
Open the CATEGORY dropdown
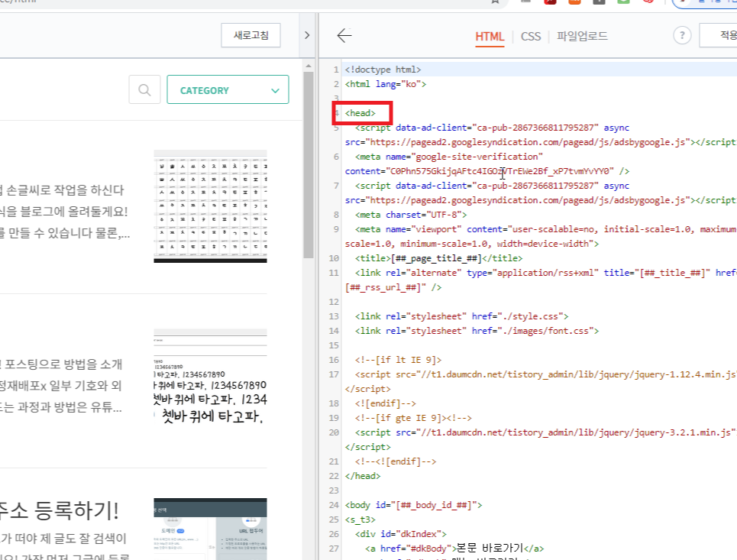tap(228, 89)
